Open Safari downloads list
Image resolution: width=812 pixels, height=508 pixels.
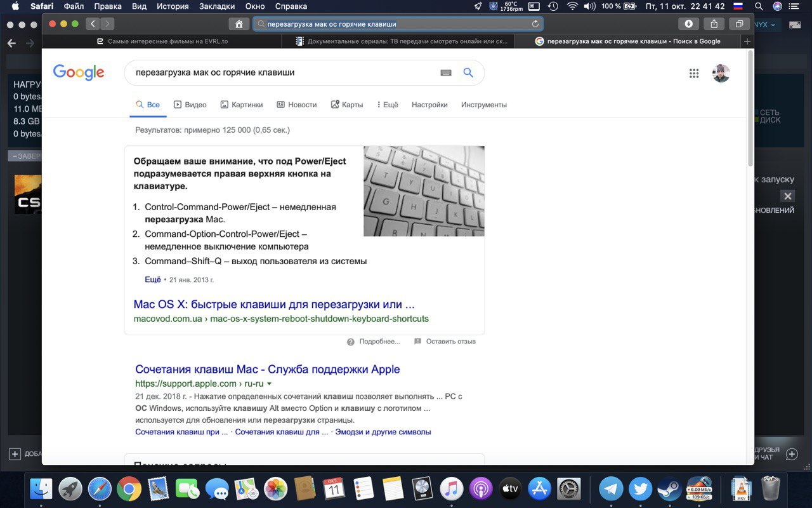688,24
